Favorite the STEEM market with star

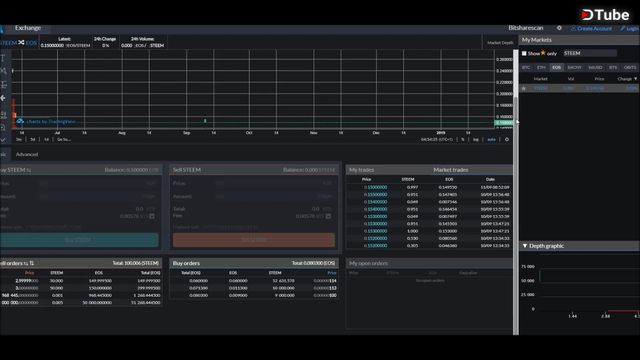pyautogui.click(x=524, y=88)
